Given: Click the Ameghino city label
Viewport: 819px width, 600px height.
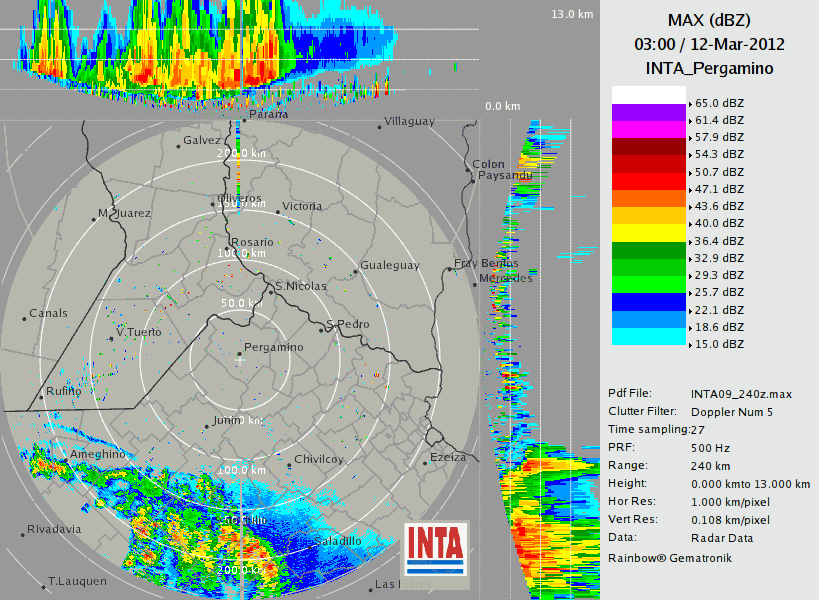Looking at the screenshot, I should tap(98, 454).
